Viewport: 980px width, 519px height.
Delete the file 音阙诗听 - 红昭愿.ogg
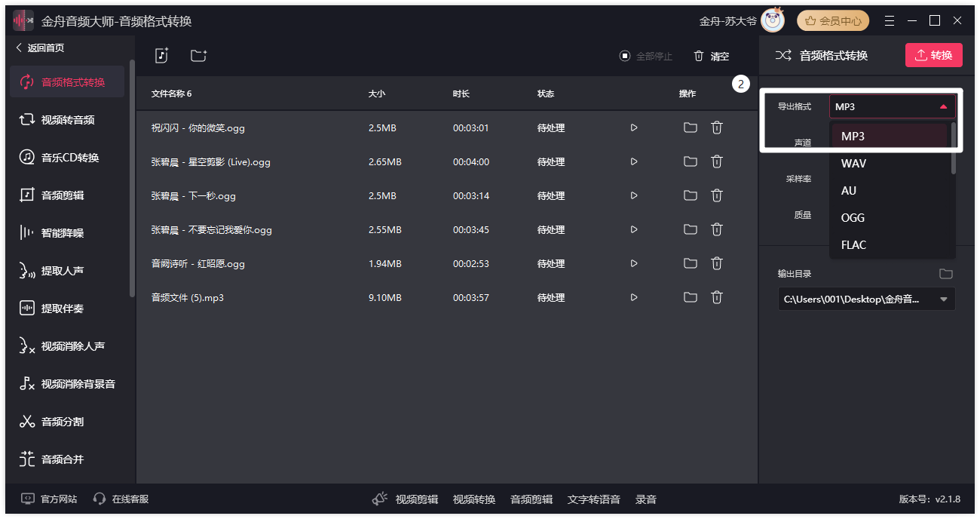715,263
